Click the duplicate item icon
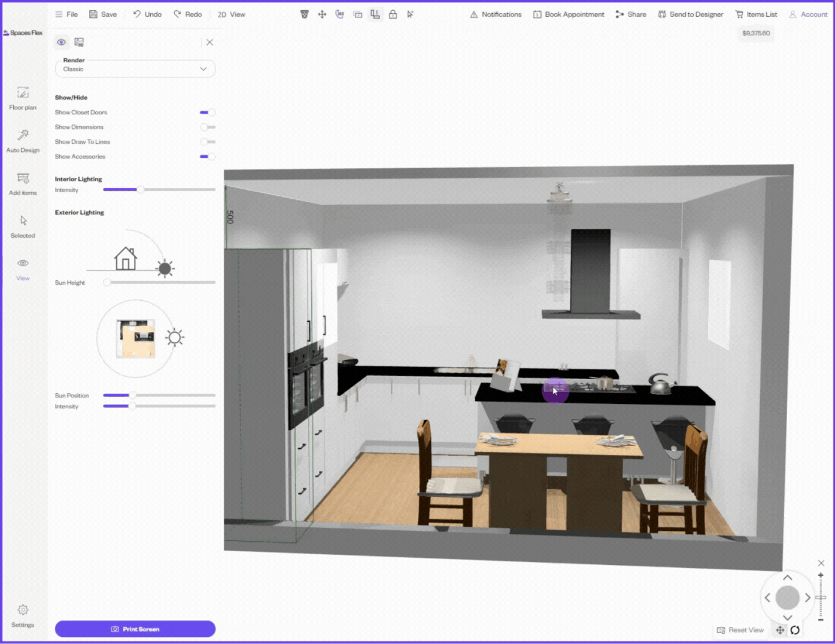 pyautogui.click(x=357, y=14)
